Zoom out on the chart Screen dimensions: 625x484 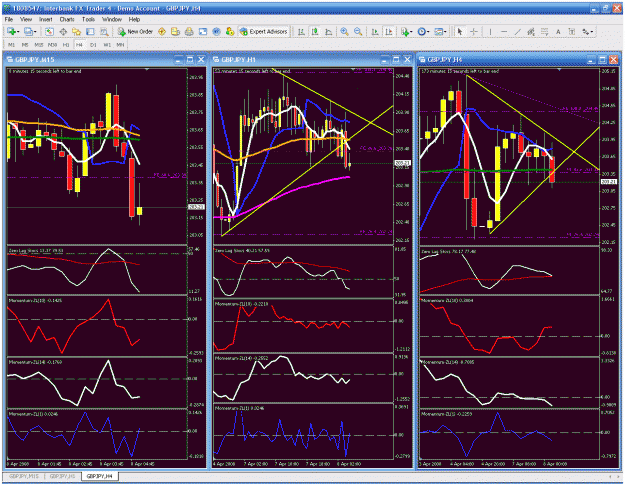pos(358,31)
